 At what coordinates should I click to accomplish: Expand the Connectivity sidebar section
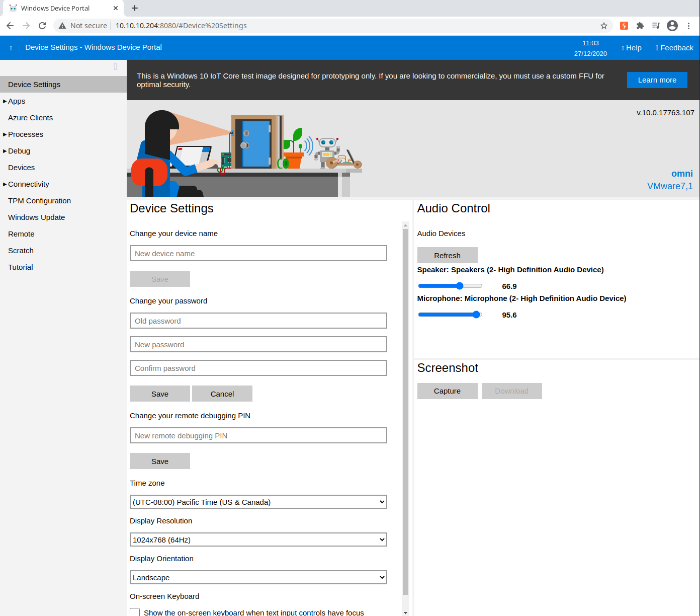[28, 184]
